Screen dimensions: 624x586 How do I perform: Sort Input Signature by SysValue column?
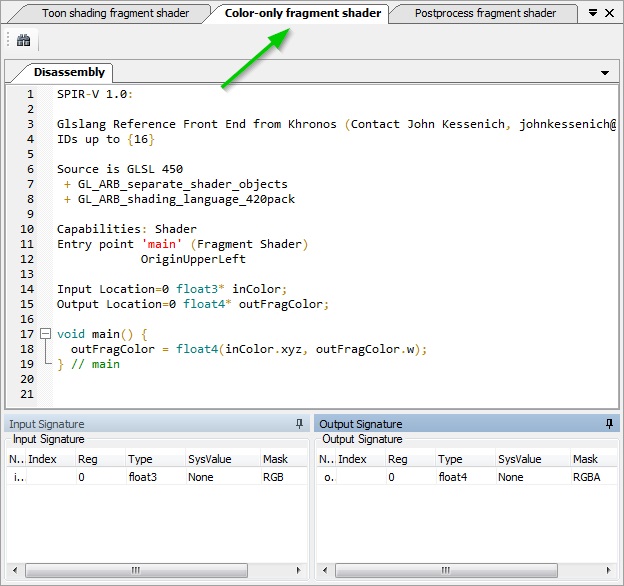(223, 459)
